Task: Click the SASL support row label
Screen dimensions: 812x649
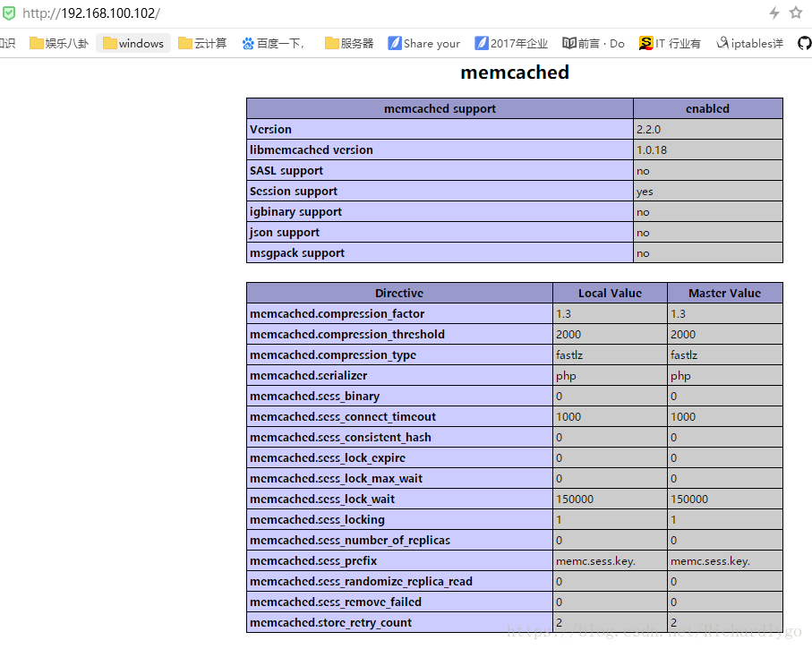Action: (286, 171)
